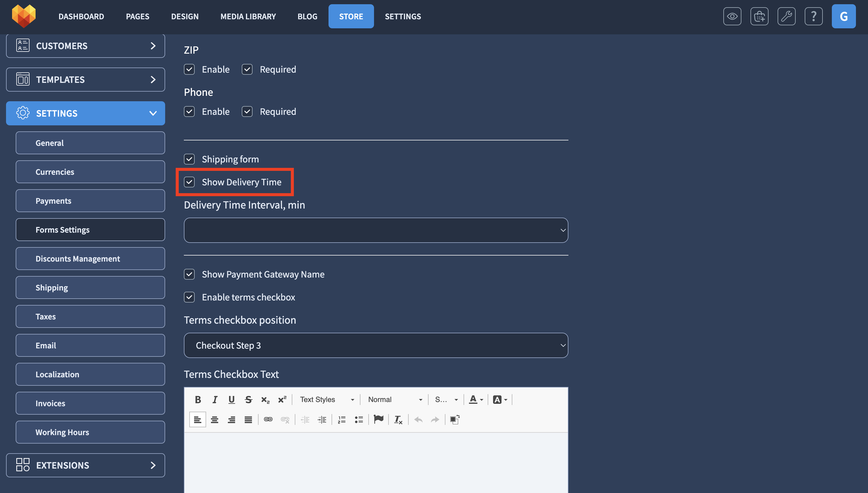Open the BLOG top menu
The height and width of the screenshot is (493, 868).
click(x=307, y=16)
